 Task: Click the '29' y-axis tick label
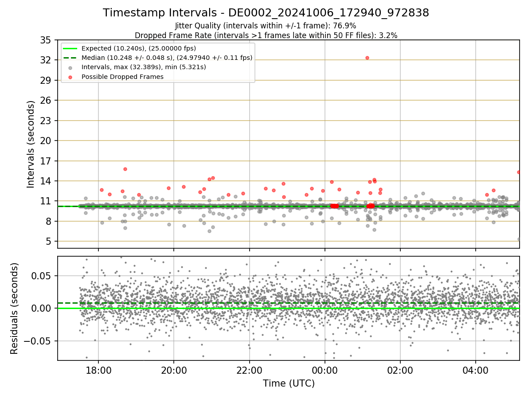pos(46,80)
